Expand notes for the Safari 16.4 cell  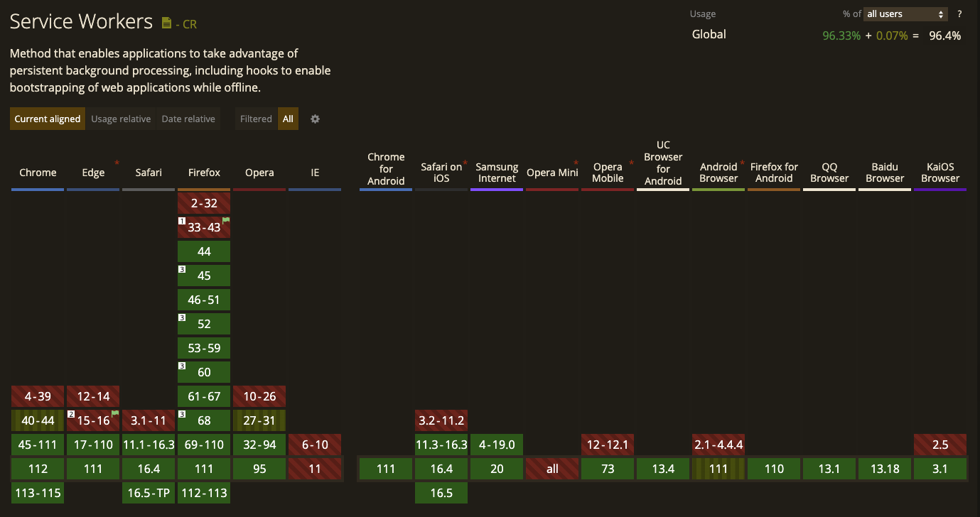[x=148, y=469]
